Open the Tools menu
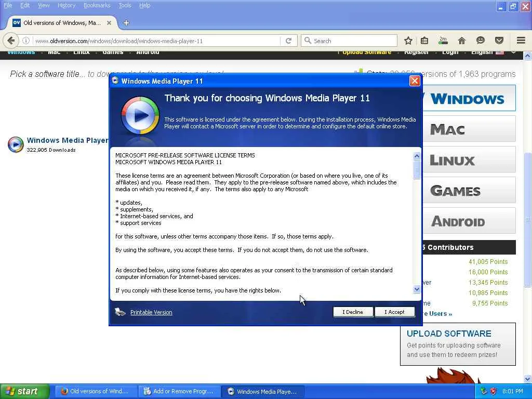The width and height of the screenshot is (532, 399). pos(125,5)
